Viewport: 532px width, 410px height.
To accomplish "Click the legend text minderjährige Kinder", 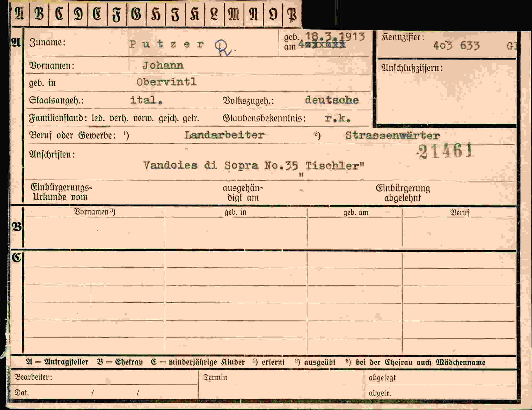I will coord(207,362).
